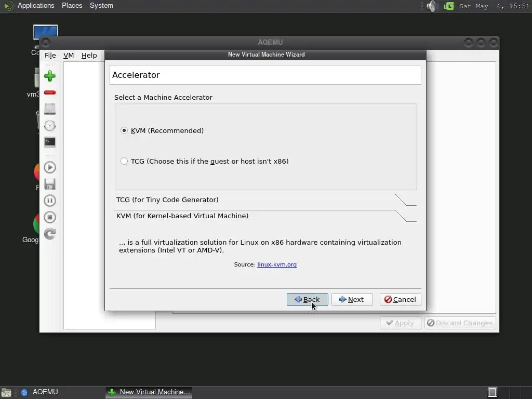Screen dimensions: 532x399
Task: Open the Places menu in top panel
Action: (x=72, y=6)
